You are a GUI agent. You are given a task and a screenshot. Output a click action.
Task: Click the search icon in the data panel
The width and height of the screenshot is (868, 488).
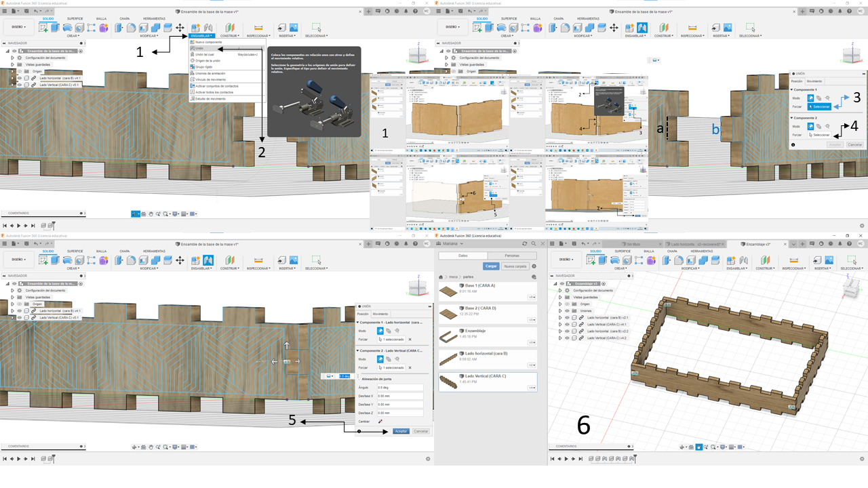coord(532,243)
